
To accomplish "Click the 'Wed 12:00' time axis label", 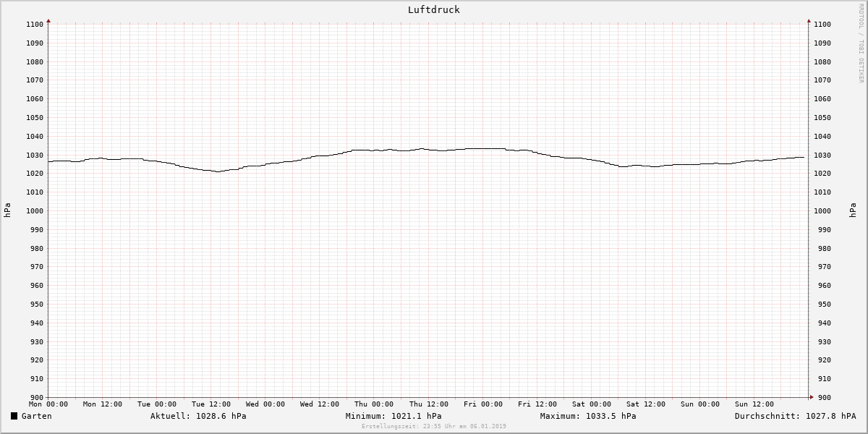I will [320, 404].
